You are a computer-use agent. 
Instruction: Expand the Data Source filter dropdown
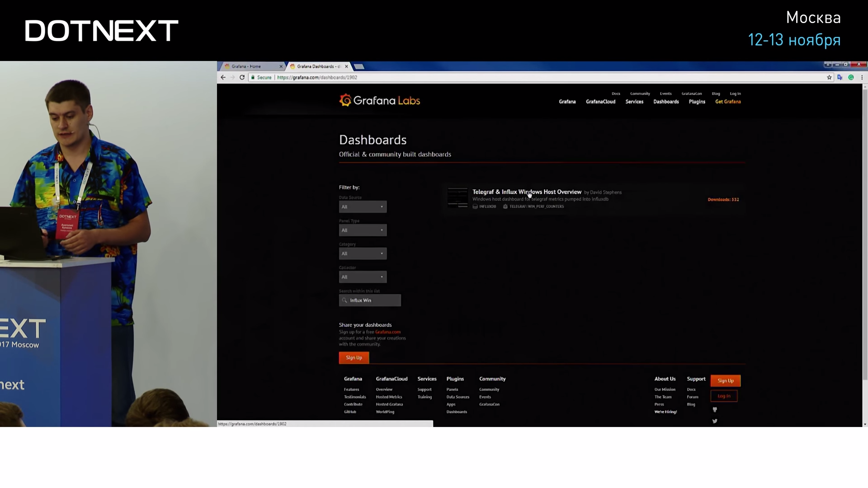pyautogui.click(x=363, y=207)
